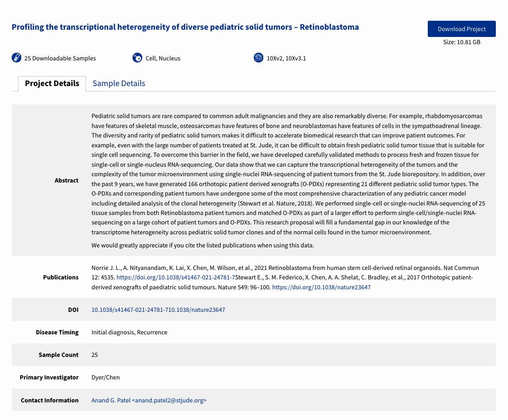
Task: Click the Download Project button
Action: [x=462, y=28]
